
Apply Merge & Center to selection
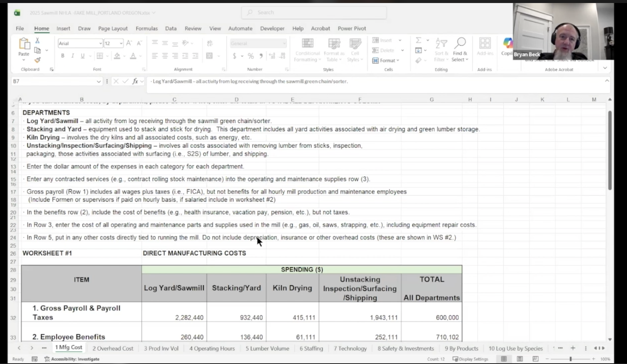[210, 56]
